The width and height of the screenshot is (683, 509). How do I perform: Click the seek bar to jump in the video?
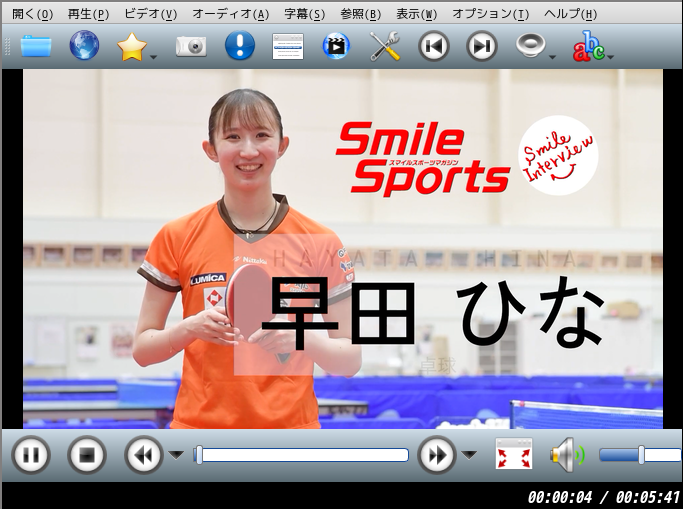pos(301,455)
